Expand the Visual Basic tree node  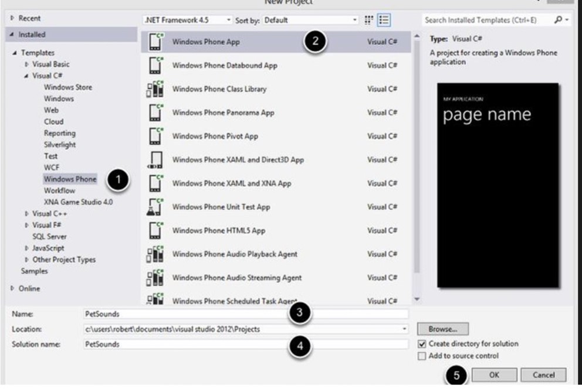click(27, 64)
